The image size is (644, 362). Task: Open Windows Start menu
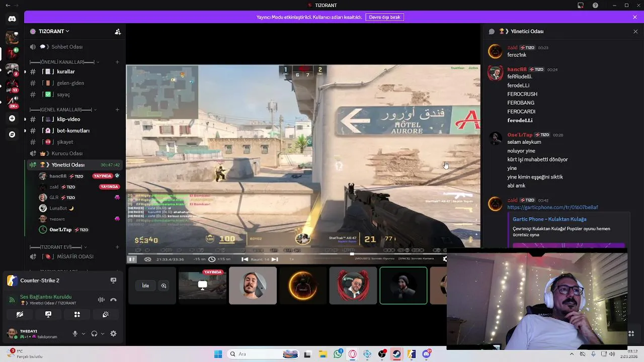218,354
